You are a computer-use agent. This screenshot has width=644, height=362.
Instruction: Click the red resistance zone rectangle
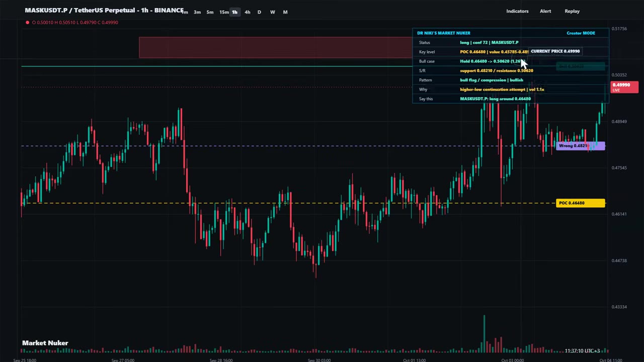click(x=276, y=47)
